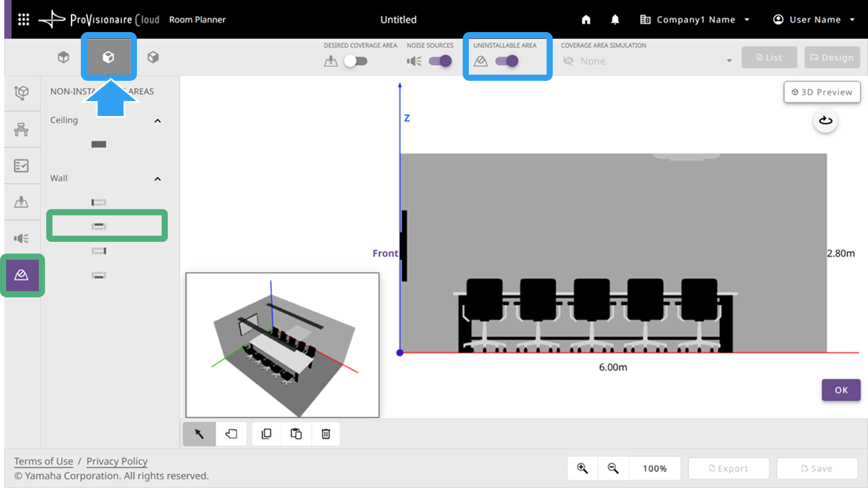Click the Front wall label
This screenshot has width=868, height=488.
[385, 254]
